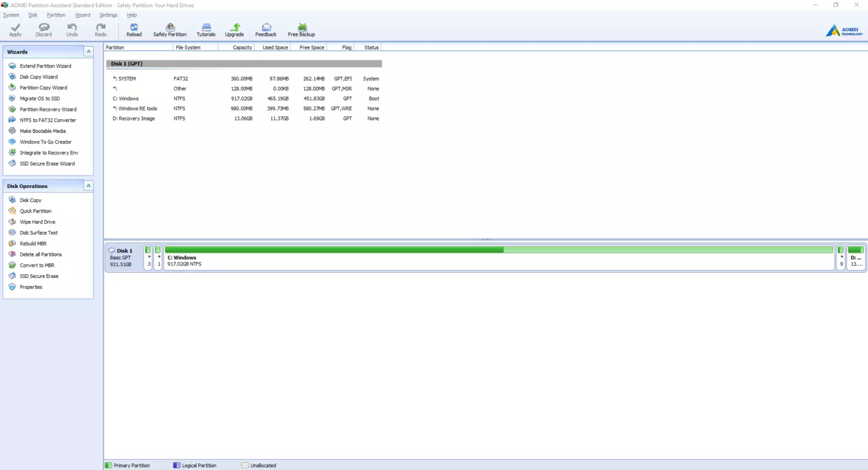Select Make Bootable Media
This screenshot has height=470, width=868.
43,131
